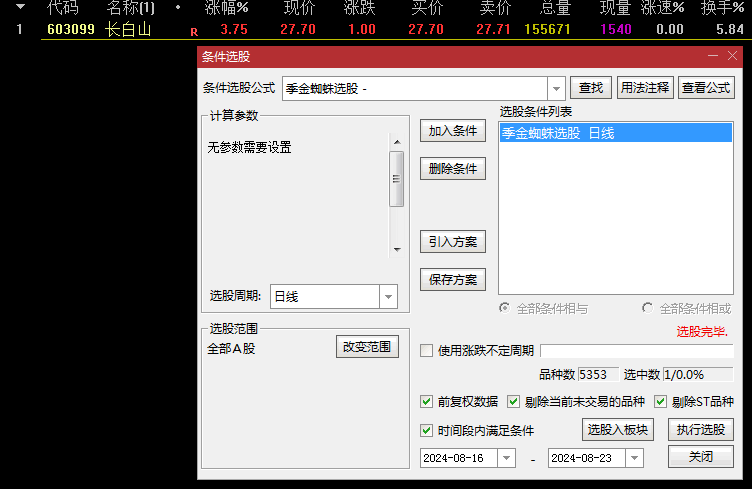This screenshot has width=752, height=489.
Task: Click the 选股完毕. status text
Action: pyautogui.click(x=702, y=331)
